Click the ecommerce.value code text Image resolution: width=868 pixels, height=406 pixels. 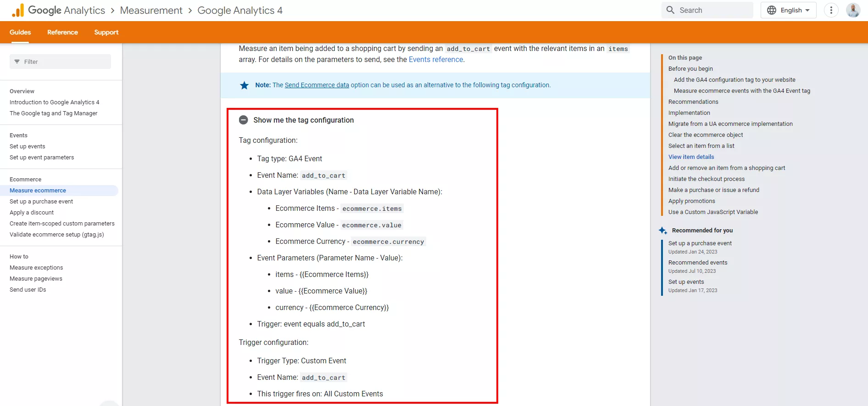click(x=372, y=225)
